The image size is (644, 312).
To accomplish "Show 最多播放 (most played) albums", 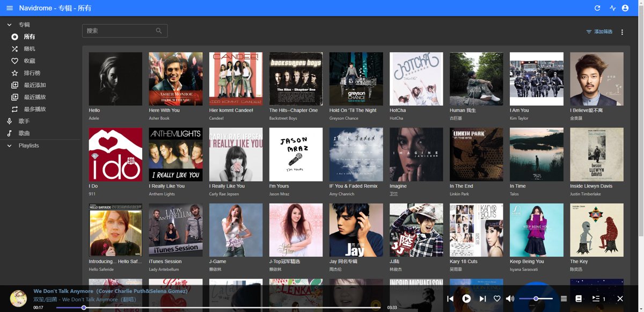I will [x=40, y=109].
